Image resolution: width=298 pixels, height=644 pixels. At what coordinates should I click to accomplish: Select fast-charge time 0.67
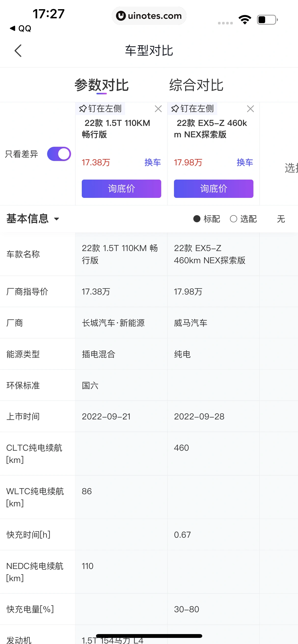click(x=182, y=535)
